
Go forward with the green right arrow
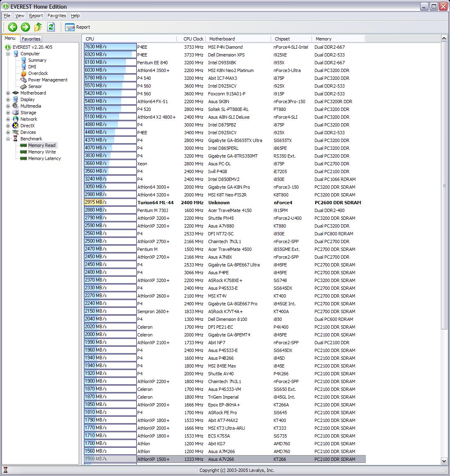point(25,27)
